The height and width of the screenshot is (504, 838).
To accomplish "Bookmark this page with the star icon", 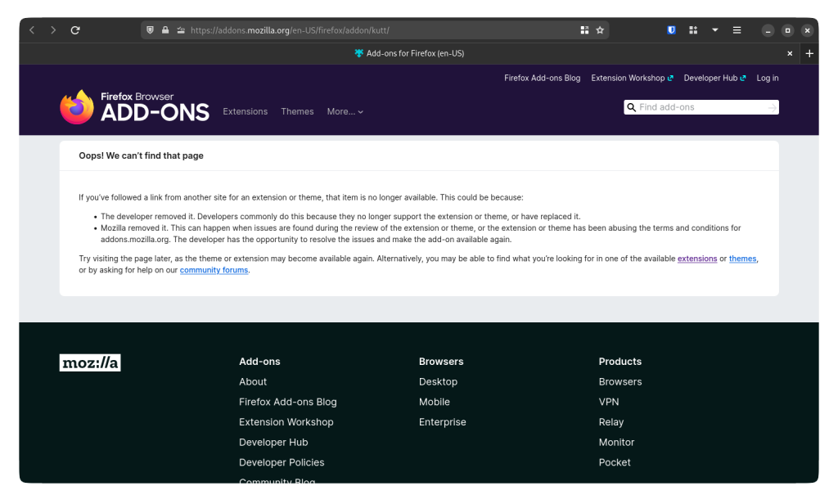I will [x=600, y=30].
